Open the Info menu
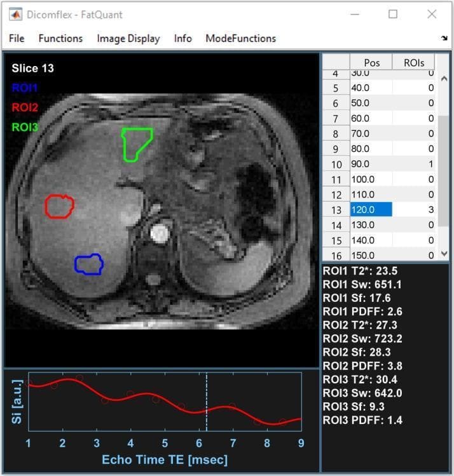Screen dimensions: 454x476 tap(183, 39)
